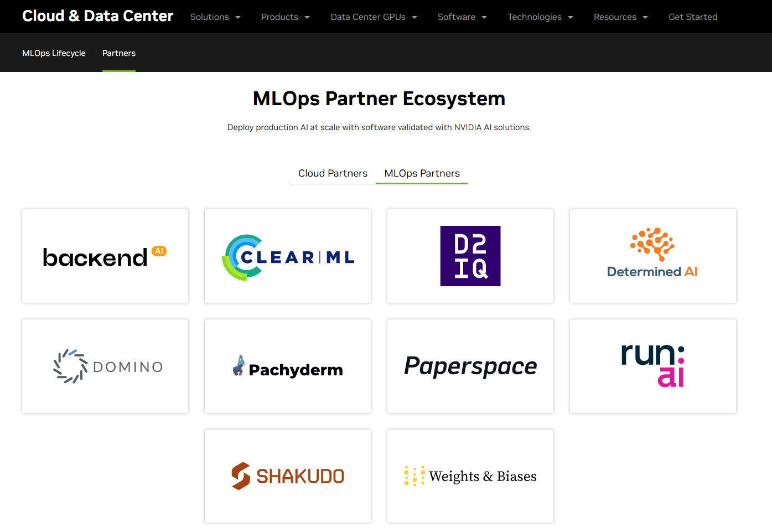Click the Domino circular logo icon
The height and width of the screenshot is (532, 772).
click(70, 366)
